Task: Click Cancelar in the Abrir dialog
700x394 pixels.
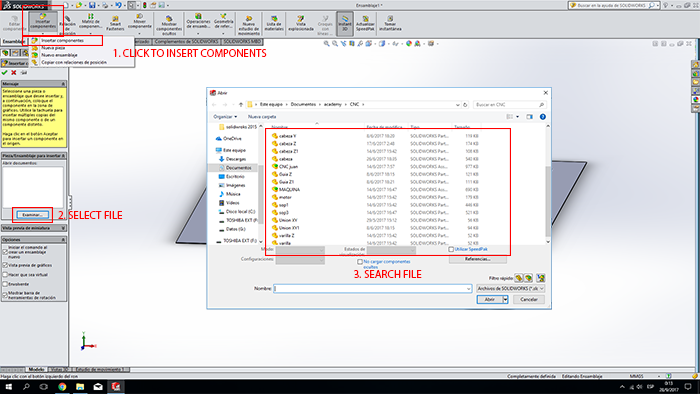Action: pos(529,299)
